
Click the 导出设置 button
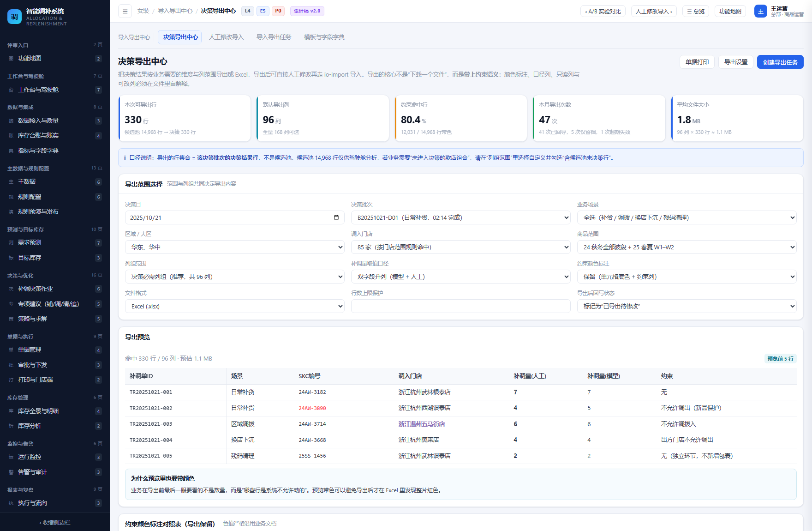(x=736, y=62)
